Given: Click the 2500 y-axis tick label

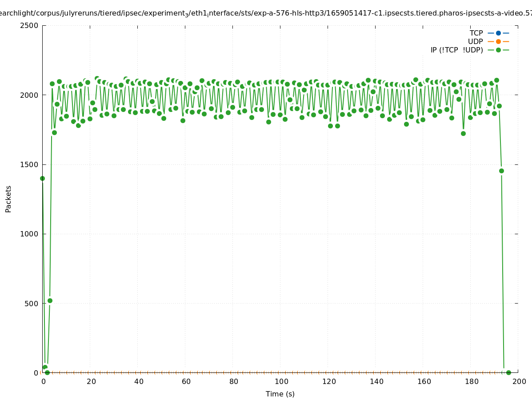Looking at the screenshot, I should (x=29, y=25).
